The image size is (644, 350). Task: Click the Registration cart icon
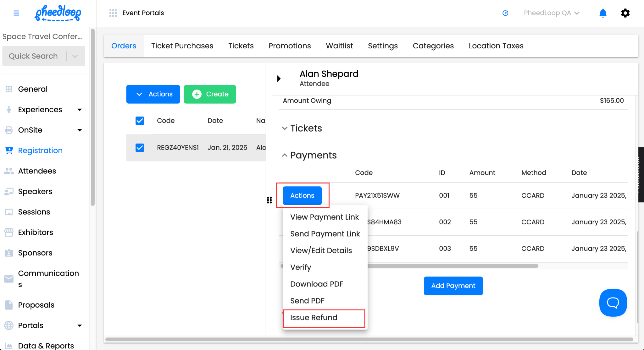(x=9, y=150)
